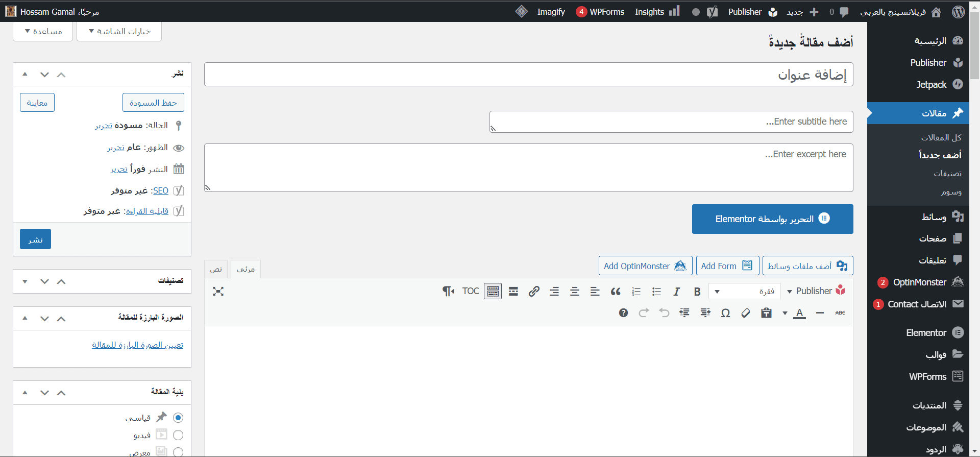Click أضف ملفات وسائط media button

click(x=808, y=266)
